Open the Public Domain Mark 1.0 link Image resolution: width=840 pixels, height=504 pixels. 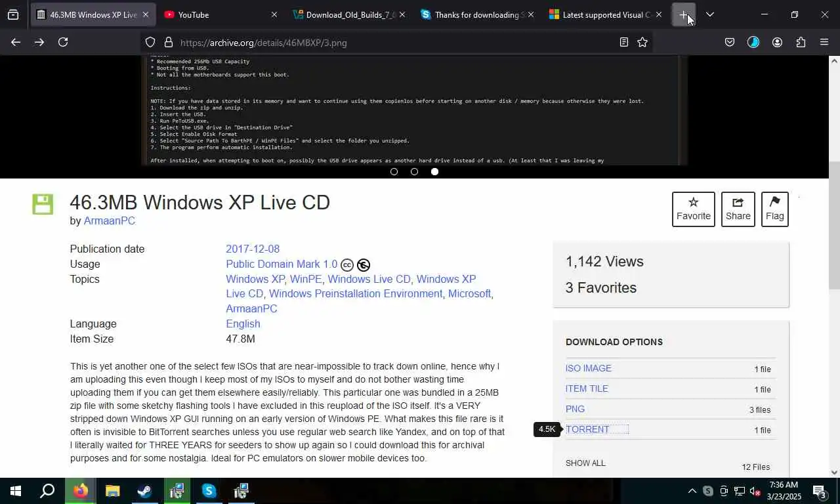pos(282,264)
